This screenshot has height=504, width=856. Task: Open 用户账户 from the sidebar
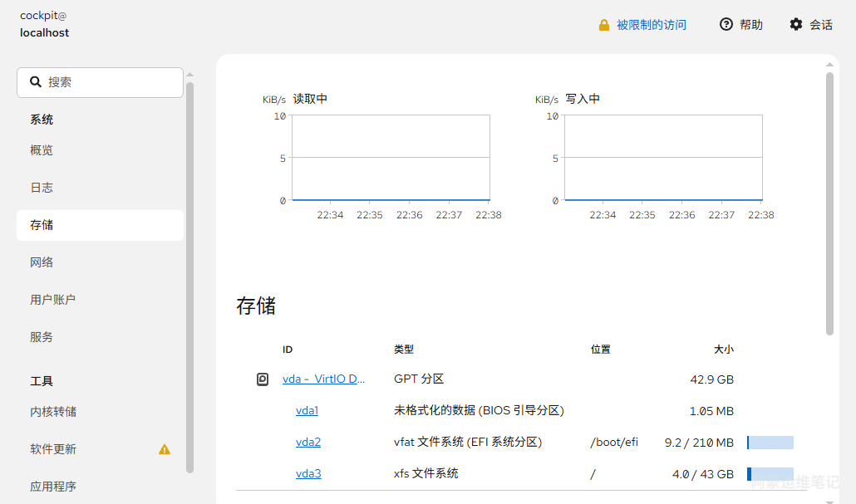100,300
